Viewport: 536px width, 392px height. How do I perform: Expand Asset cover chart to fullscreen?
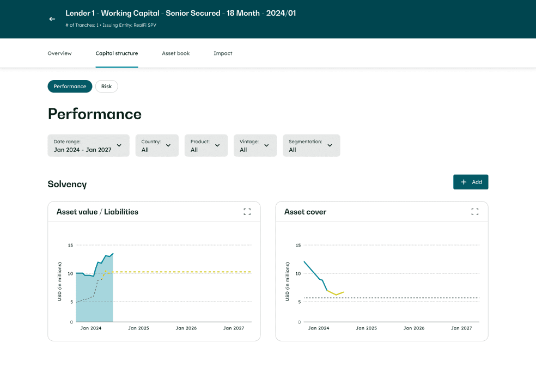click(474, 212)
